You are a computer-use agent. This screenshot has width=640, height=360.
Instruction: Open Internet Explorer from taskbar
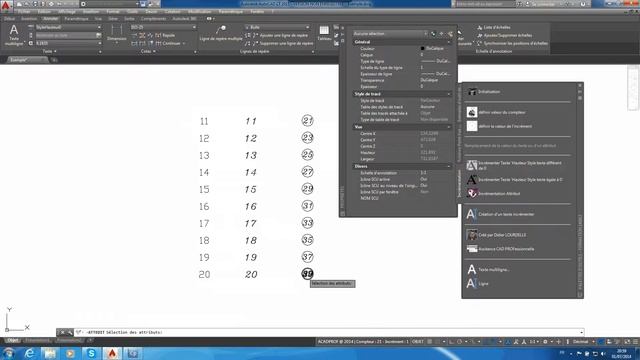(x=29, y=353)
